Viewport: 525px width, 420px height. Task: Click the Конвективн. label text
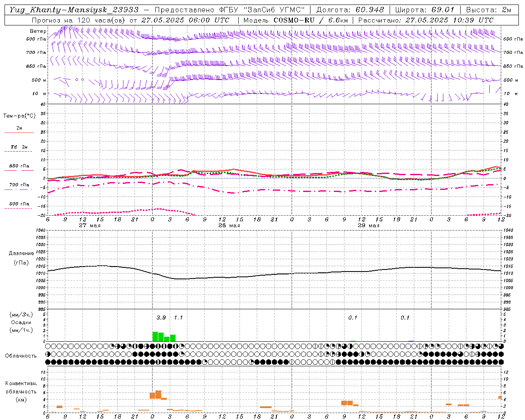(21, 383)
